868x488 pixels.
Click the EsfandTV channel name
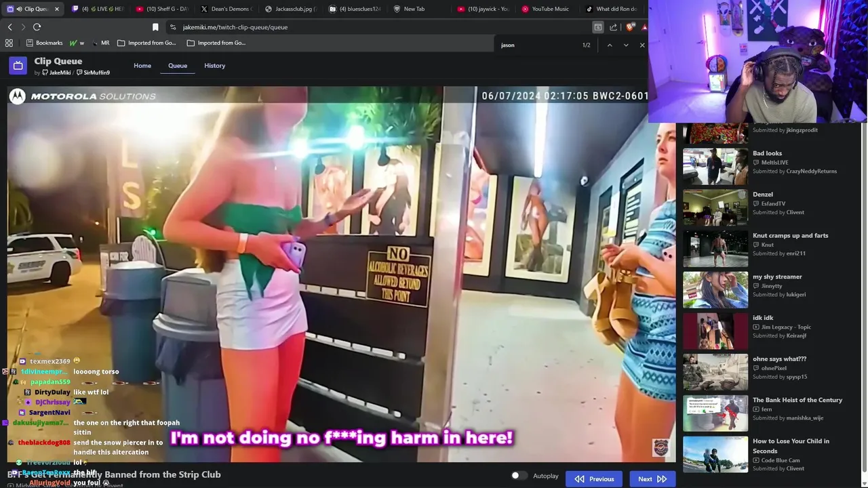pyautogui.click(x=773, y=203)
